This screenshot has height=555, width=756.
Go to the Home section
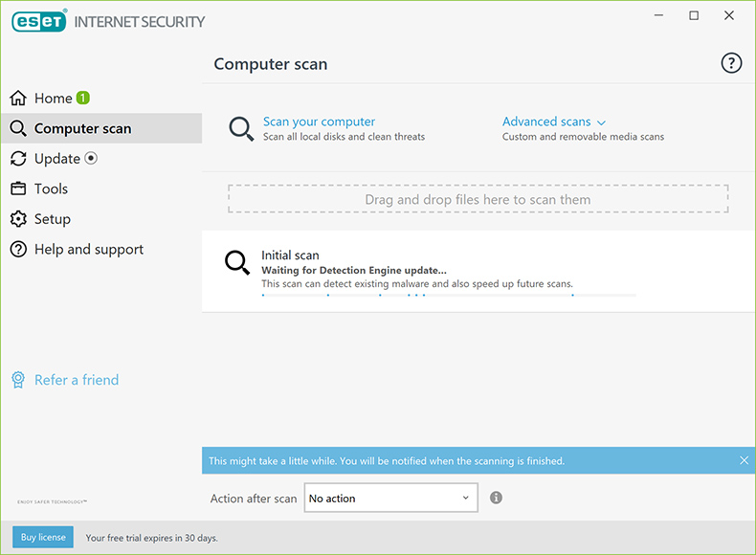(x=101, y=99)
